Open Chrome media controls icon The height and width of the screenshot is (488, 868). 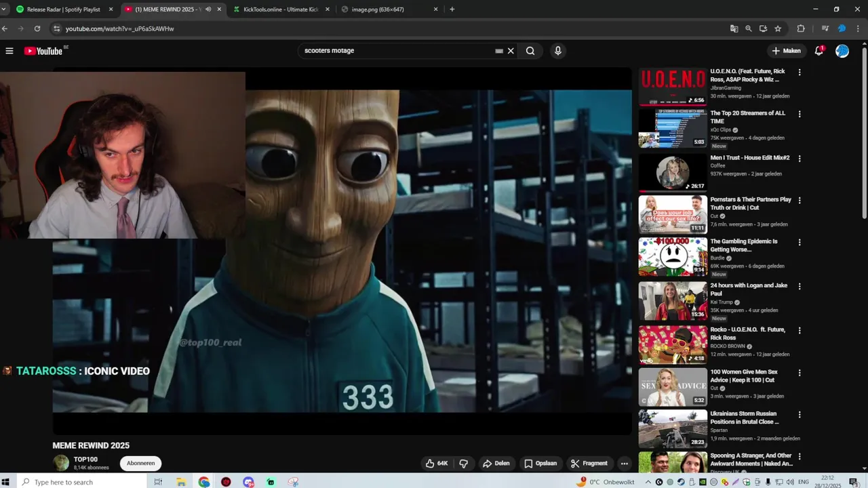825,28
